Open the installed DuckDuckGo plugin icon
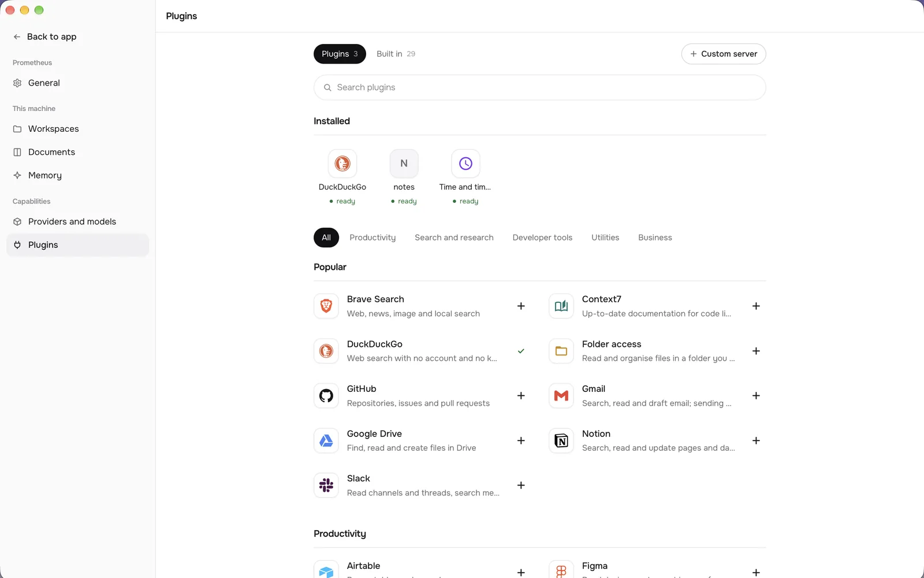This screenshot has height=578, width=924. coord(342,164)
